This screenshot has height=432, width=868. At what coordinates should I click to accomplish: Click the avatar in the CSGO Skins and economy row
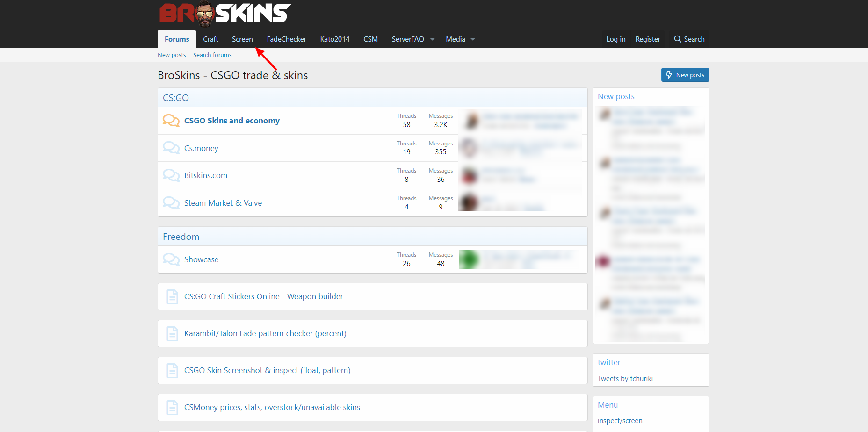471,121
